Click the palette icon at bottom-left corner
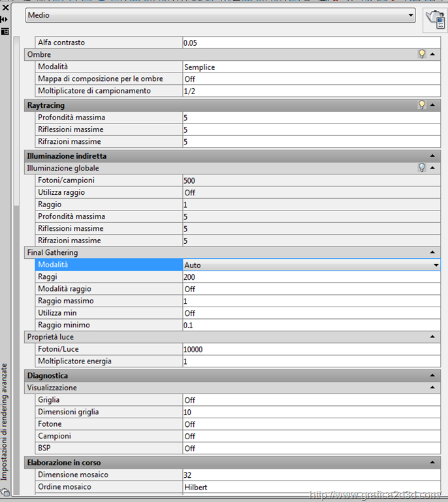Screen dimensions: 448x502 click(x=5, y=492)
